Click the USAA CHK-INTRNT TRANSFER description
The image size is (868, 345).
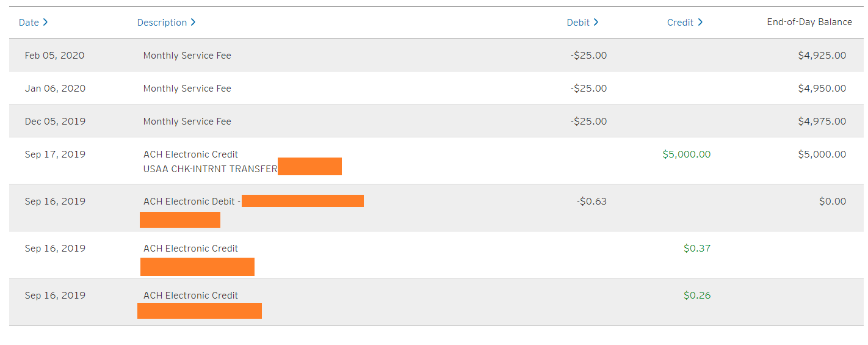pos(210,169)
